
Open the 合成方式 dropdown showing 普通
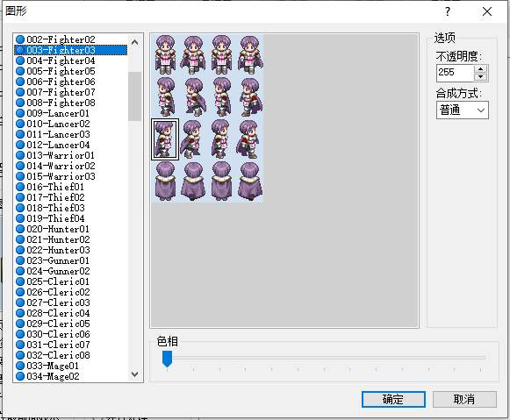pyautogui.click(x=463, y=110)
